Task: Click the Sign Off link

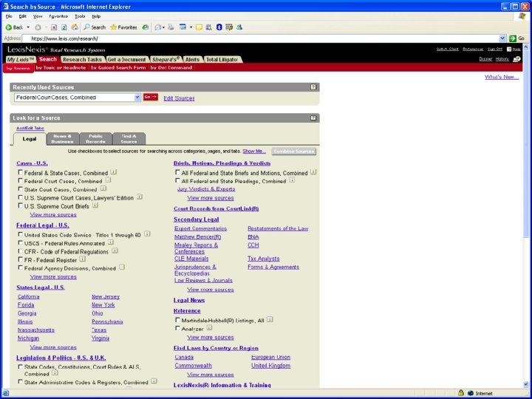Action: click(494, 50)
